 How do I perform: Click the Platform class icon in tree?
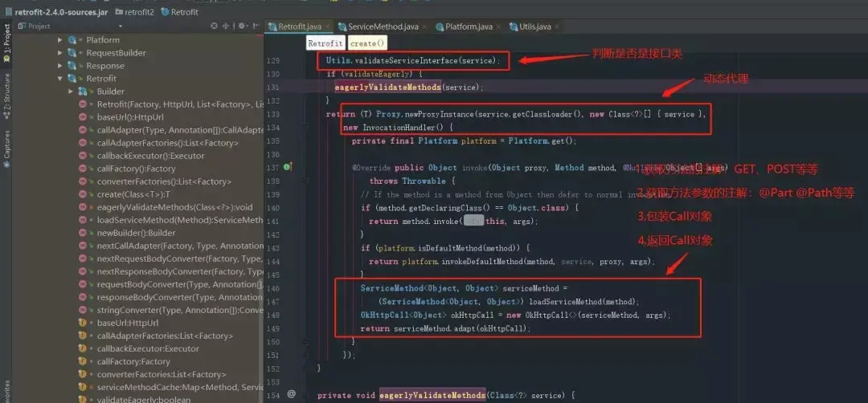pos(72,40)
